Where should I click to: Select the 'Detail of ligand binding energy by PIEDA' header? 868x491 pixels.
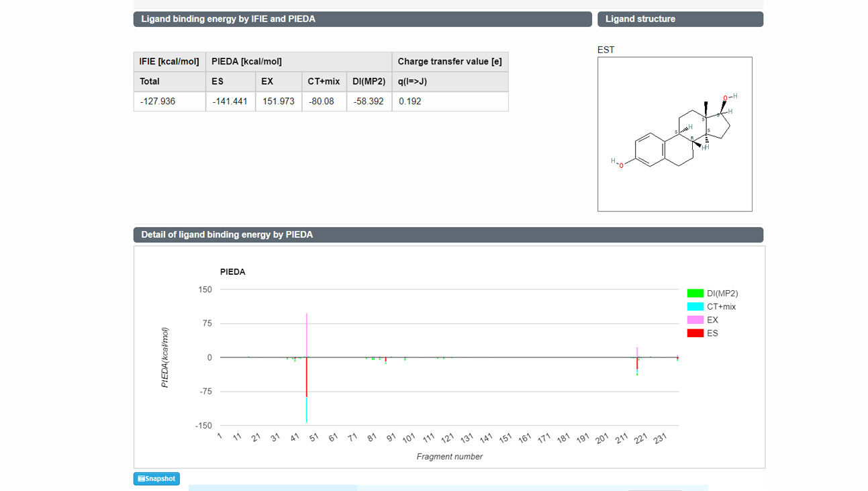(448, 234)
